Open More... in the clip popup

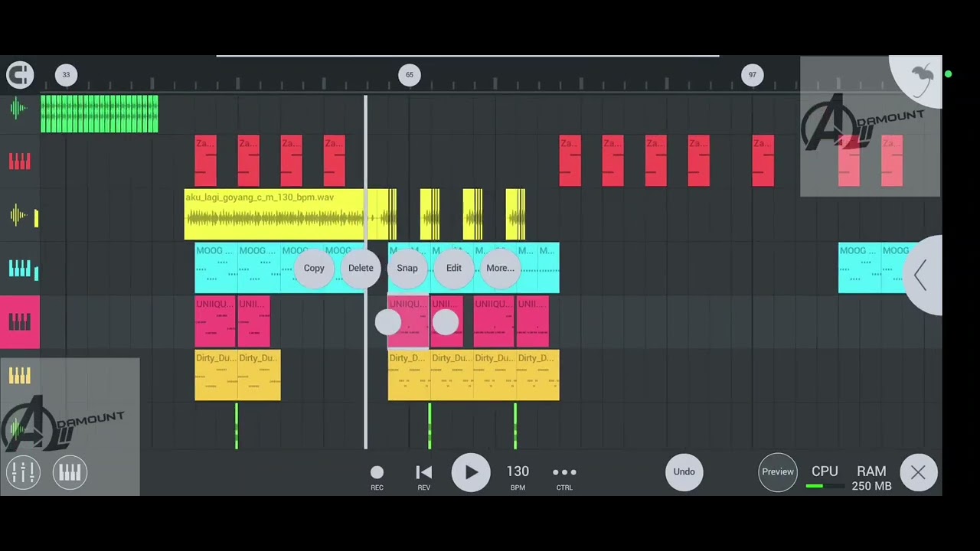tap(501, 268)
